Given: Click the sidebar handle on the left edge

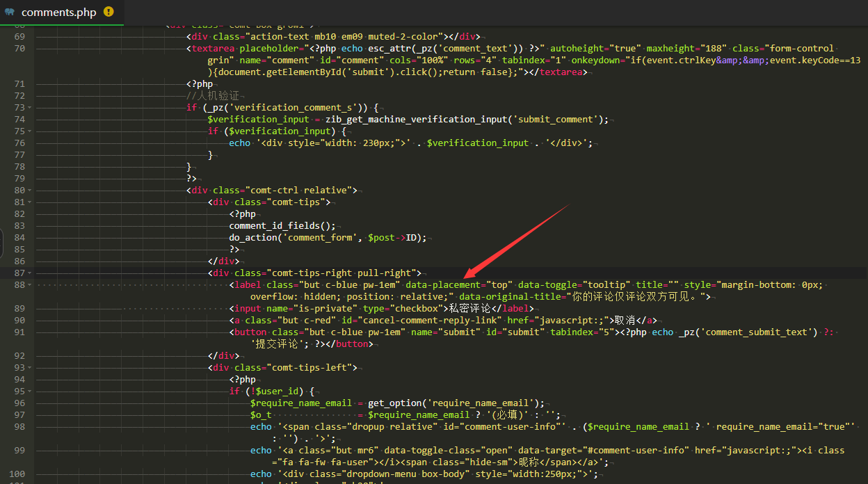Looking at the screenshot, I should pos(2,243).
